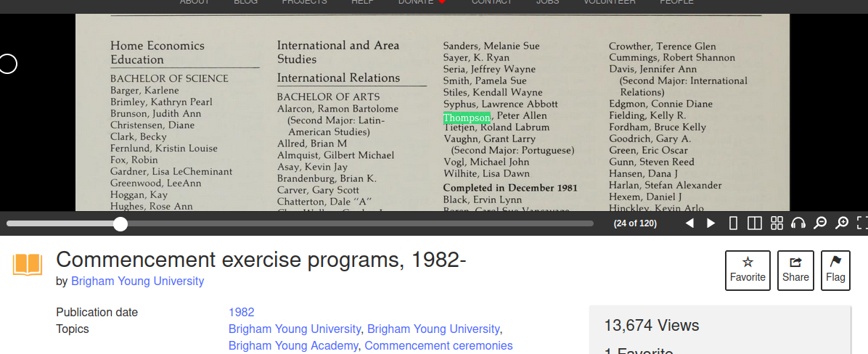Open thumbnail grid view
Viewport: 868px width, 354px height.
click(777, 223)
